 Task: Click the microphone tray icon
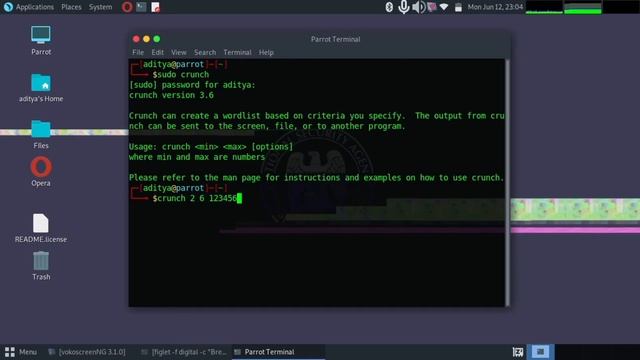(x=404, y=7)
